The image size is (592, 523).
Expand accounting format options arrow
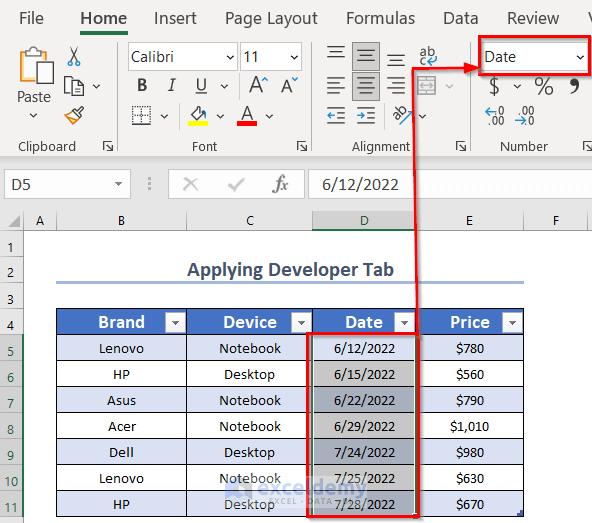pyautogui.click(x=517, y=86)
